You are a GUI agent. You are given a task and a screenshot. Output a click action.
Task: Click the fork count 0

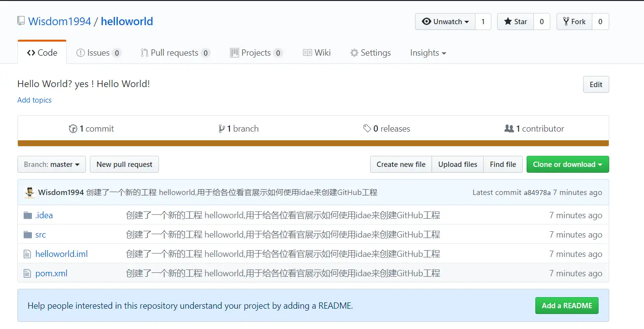click(601, 22)
